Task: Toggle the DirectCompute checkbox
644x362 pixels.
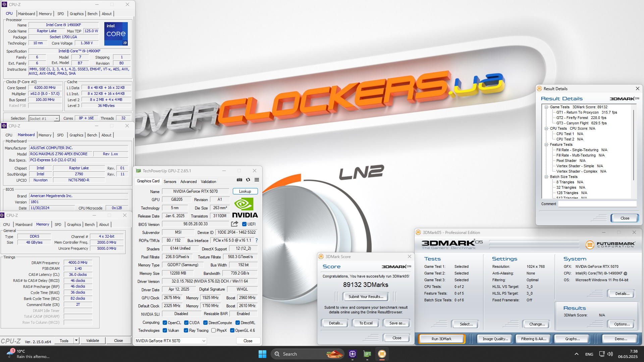Action: pos(205,323)
